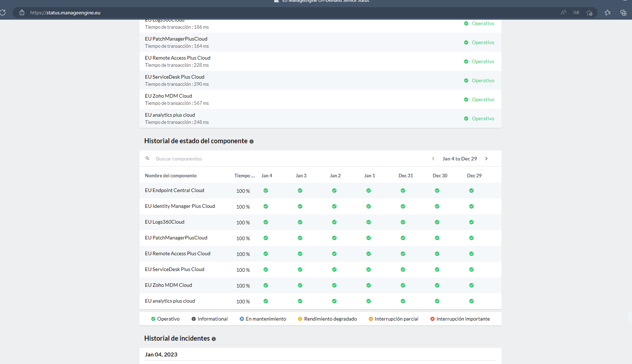Click the Dec 29 status icon for EU Endpoint Central Cloud
The image size is (632, 364).
coord(471,191)
